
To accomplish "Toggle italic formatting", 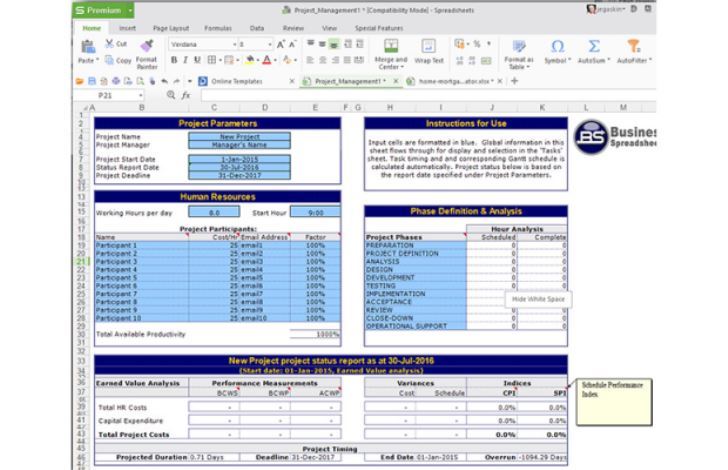I will click(x=185, y=60).
